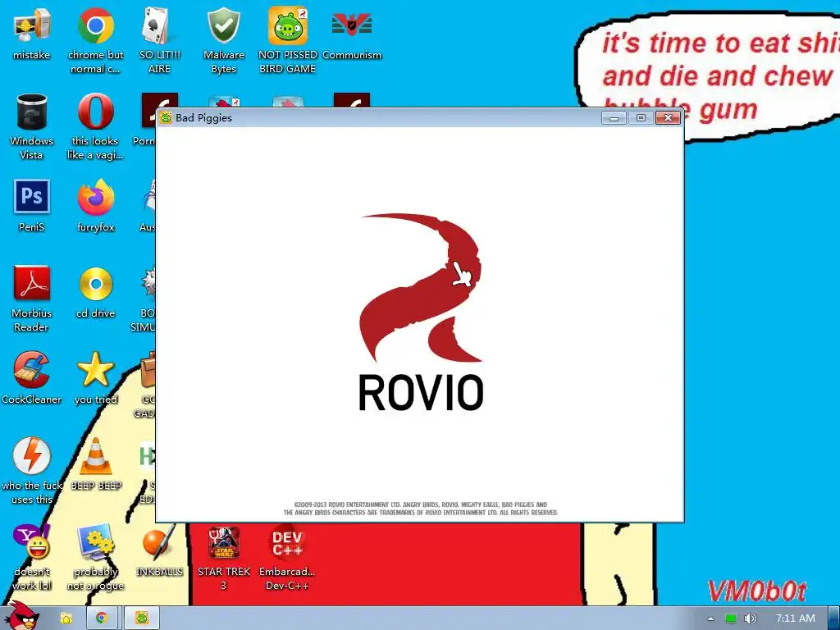Image resolution: width=840 pixels, height=630 pixels.
Task: Open the pinned folder icon on taskbar
Action: click(66, 619)
